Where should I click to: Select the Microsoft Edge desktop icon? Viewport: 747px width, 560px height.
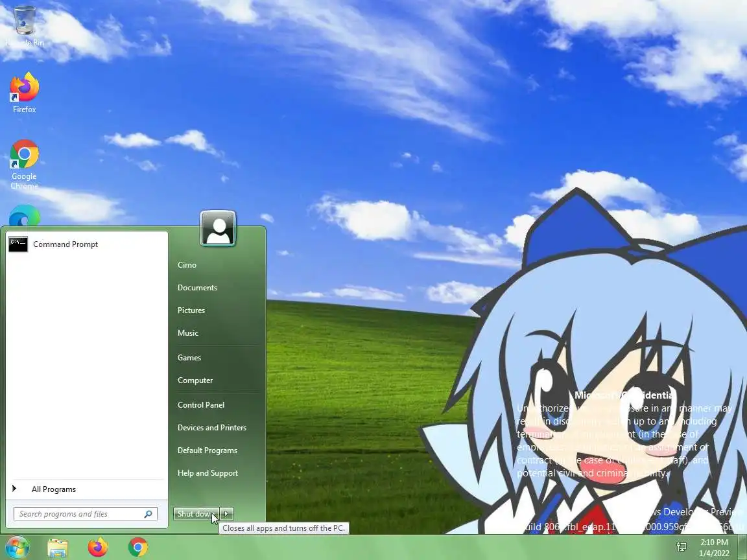[24, 215]
